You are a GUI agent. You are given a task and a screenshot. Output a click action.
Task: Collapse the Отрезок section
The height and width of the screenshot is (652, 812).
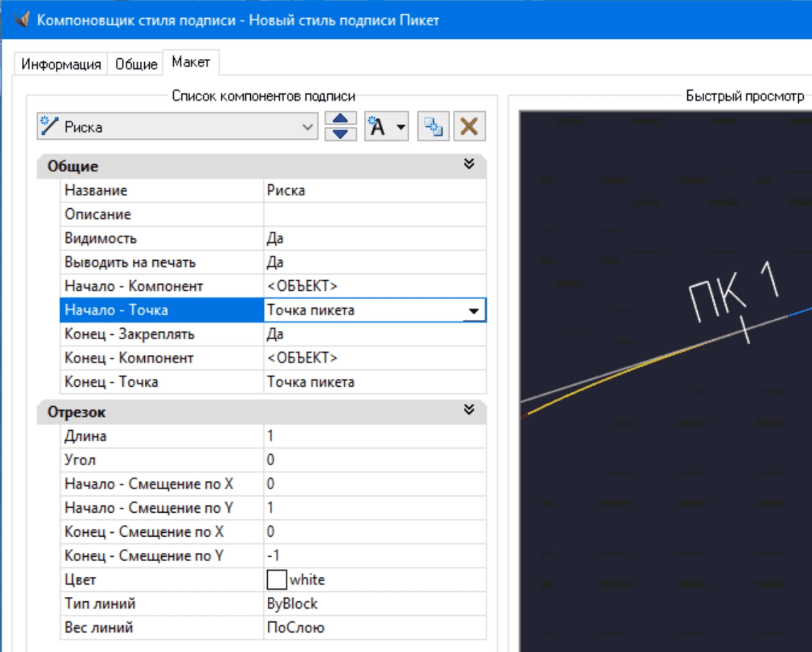pyautogui.click(x=468, y=410)
